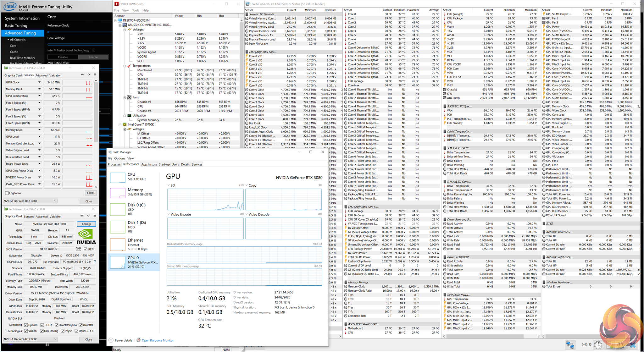
Task: Collapse the Temperatures tree node in HWMonitor
Action: pyautogui.click(x=125, y=66)
